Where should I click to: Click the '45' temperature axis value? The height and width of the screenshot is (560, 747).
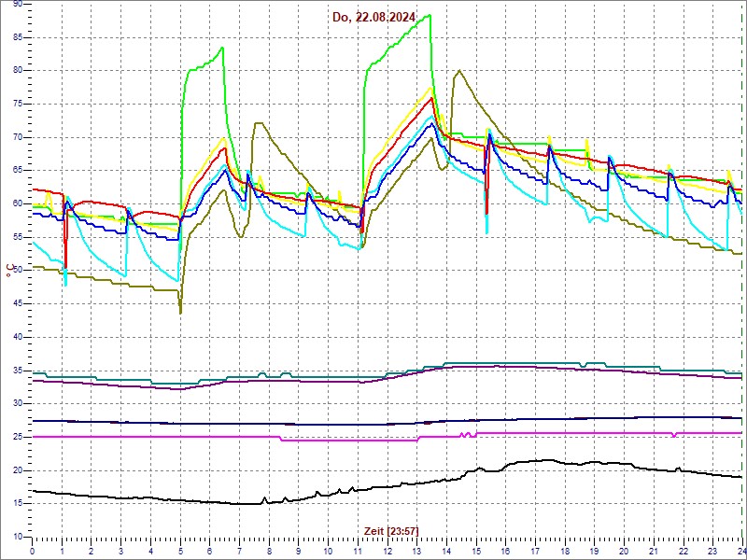tap(18, 304)
